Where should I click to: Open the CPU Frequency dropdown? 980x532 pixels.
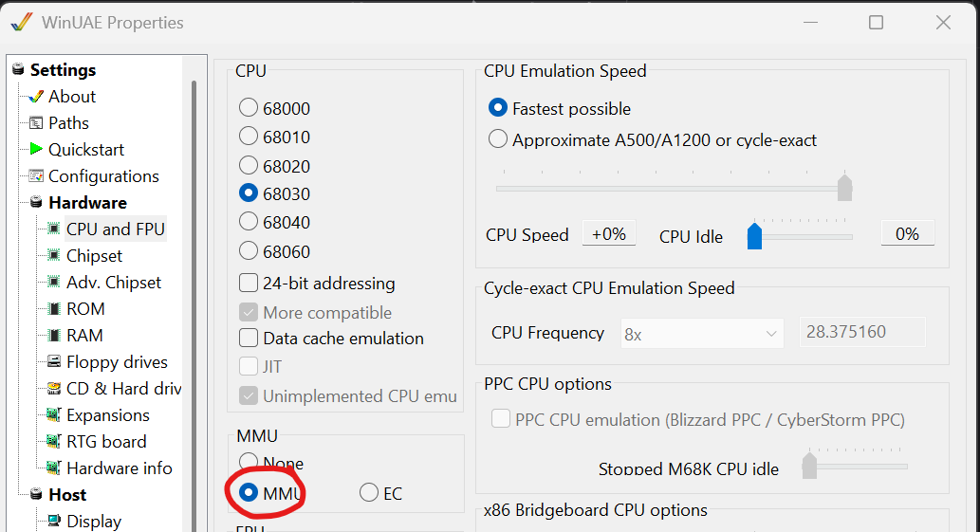[700, 333]
